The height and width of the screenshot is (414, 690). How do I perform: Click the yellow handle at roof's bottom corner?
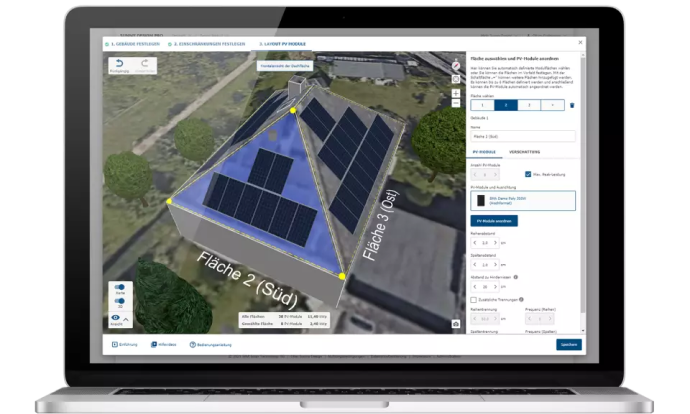click(342, 276)
